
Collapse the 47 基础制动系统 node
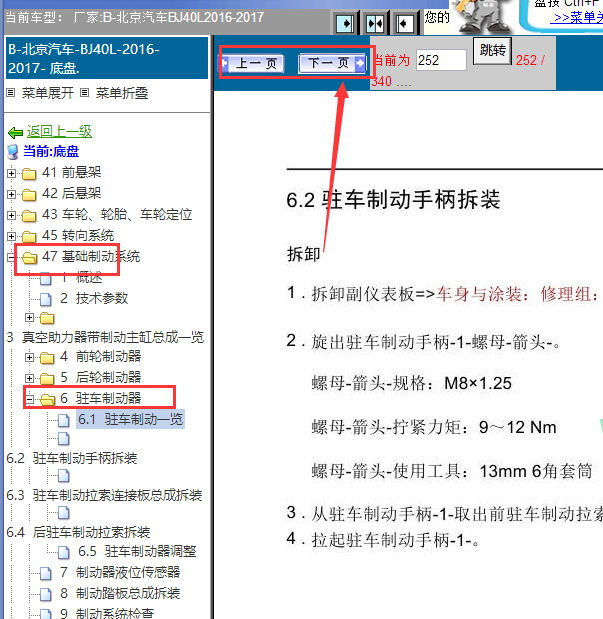pyautogui.click(x=11, y=257)
